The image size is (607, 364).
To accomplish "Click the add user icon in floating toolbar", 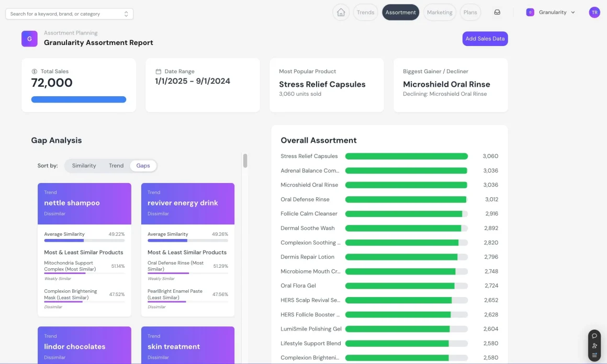I will 594,346.
